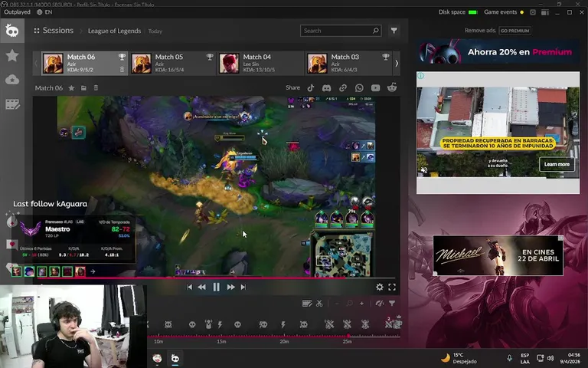Open filter funnel next to search box
Viewport: 588px width, 368px height.
click(x=394, y=31)
